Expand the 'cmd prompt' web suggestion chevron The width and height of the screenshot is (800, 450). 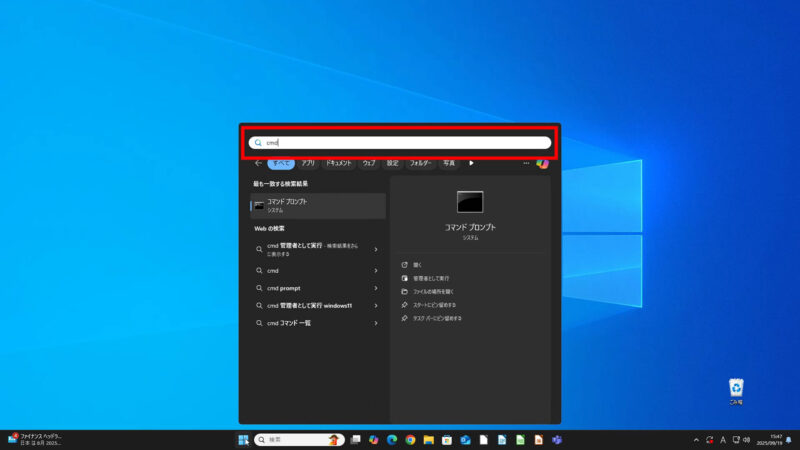[376, 288]
